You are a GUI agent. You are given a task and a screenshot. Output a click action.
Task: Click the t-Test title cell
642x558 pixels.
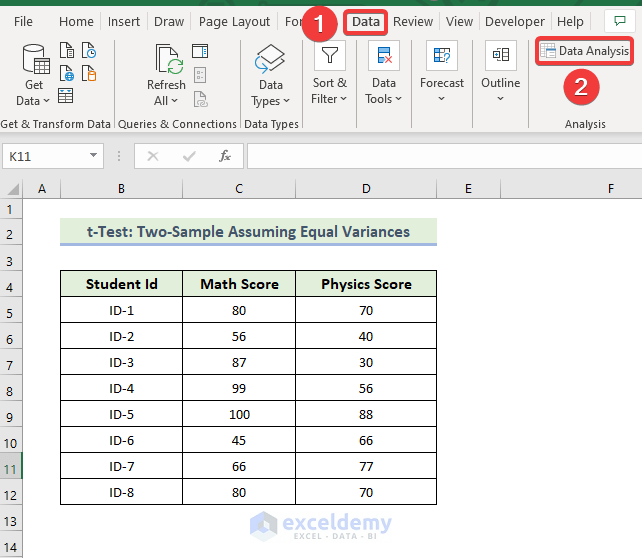pos(248,231)
